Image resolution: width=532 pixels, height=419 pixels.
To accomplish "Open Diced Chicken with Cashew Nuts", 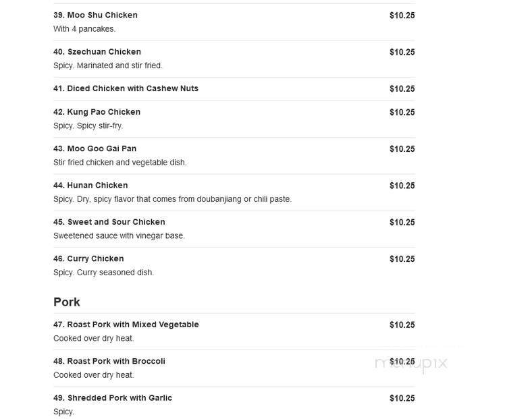I will (x=126, y=88).
